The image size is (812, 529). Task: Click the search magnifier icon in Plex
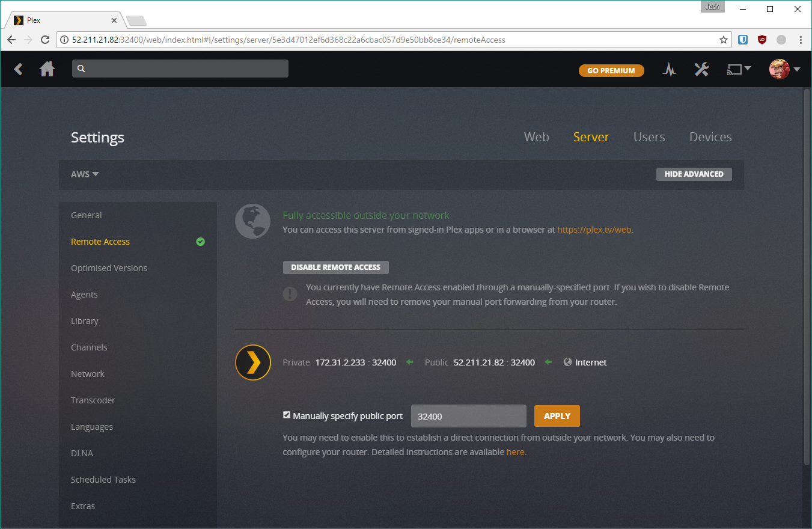(x=81, y=69)
